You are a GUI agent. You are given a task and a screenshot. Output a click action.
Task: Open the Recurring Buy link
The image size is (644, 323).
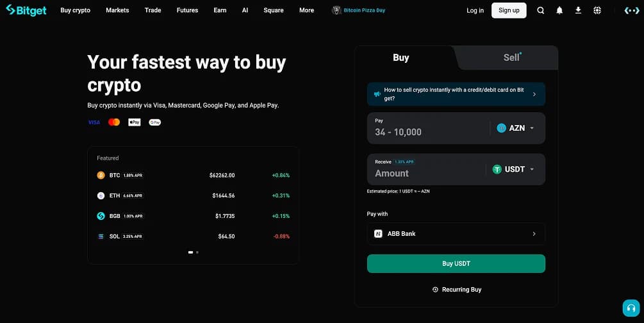click(x=457, y=290)
